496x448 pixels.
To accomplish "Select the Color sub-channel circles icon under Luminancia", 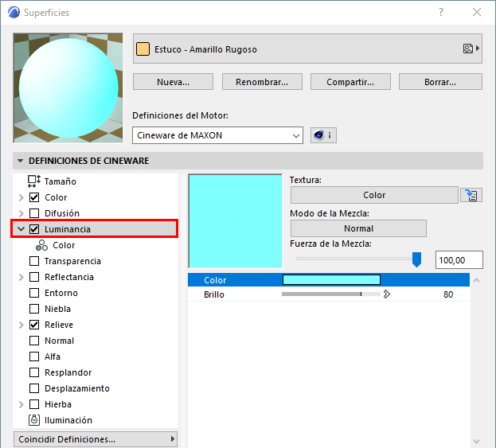I will pyautogui.click(x=41, y=245).
